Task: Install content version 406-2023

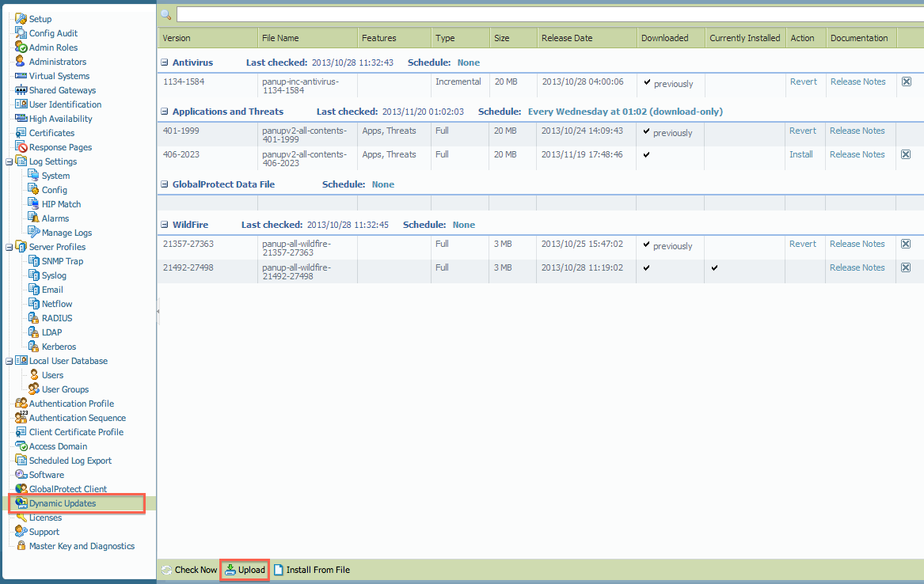Action: 800,154
